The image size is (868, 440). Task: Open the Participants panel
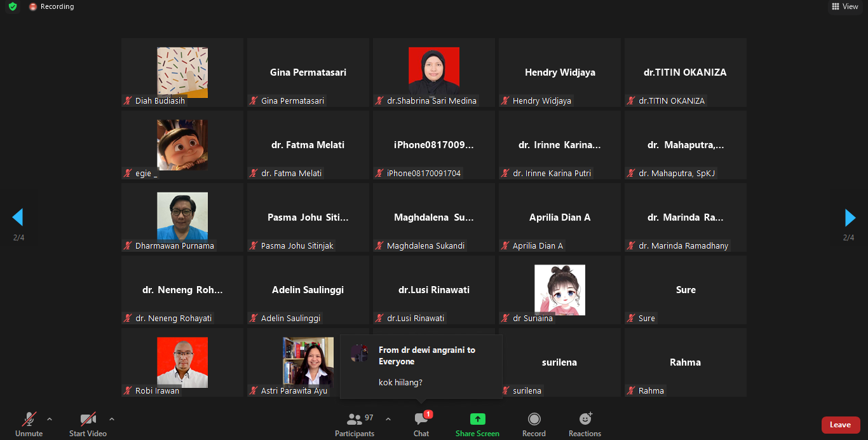[x=355, y=425]
